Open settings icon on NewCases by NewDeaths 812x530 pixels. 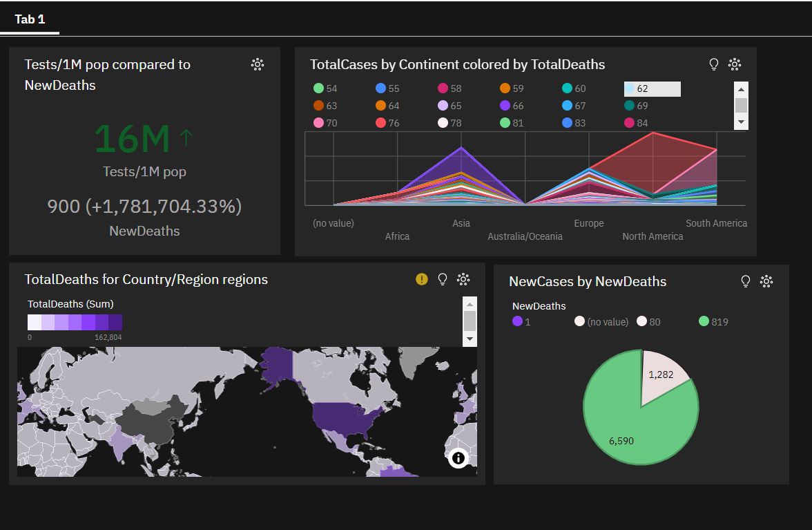[x=766, y=281]
